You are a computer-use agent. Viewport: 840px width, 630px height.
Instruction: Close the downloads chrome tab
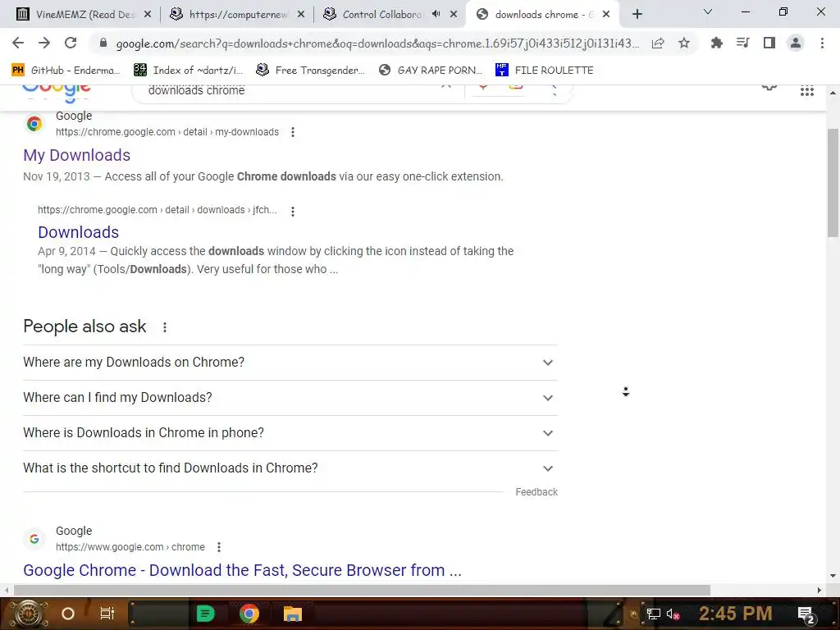606,15
